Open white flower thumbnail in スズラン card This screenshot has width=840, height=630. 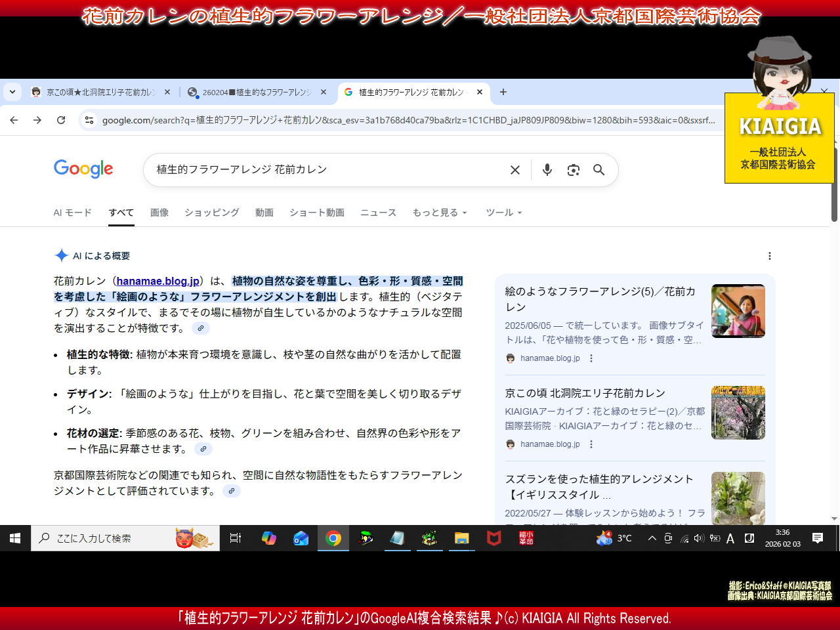(x=738, y=497)
